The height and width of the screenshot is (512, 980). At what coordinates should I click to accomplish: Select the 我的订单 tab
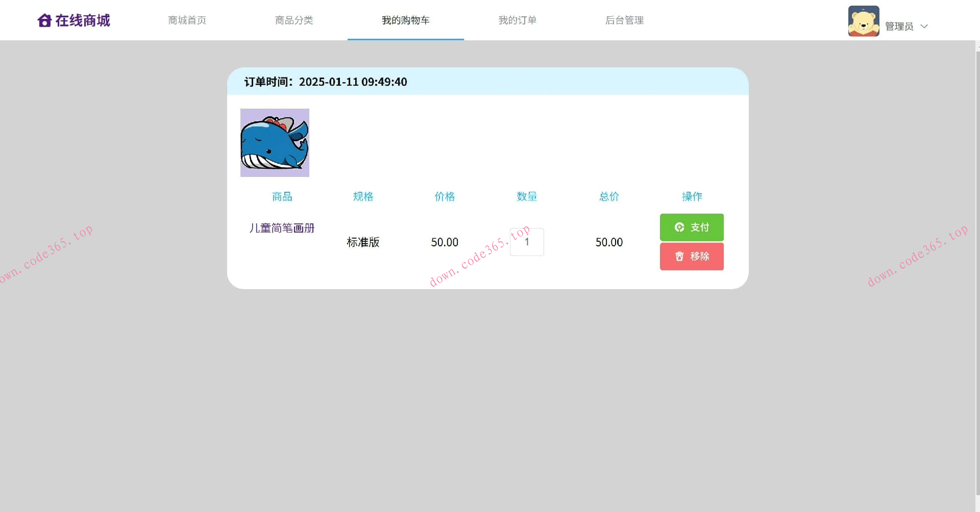click(517, 20)
